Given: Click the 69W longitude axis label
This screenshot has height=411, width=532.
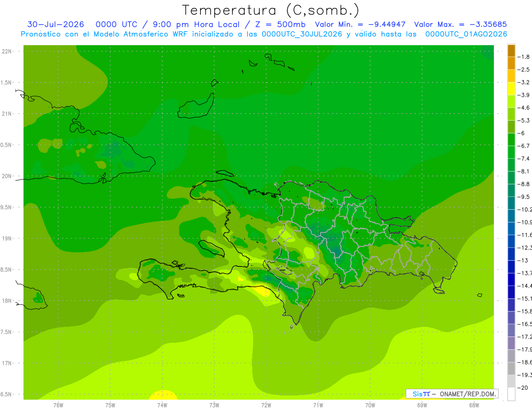Looking at the screenshot, I should [422, 405].
